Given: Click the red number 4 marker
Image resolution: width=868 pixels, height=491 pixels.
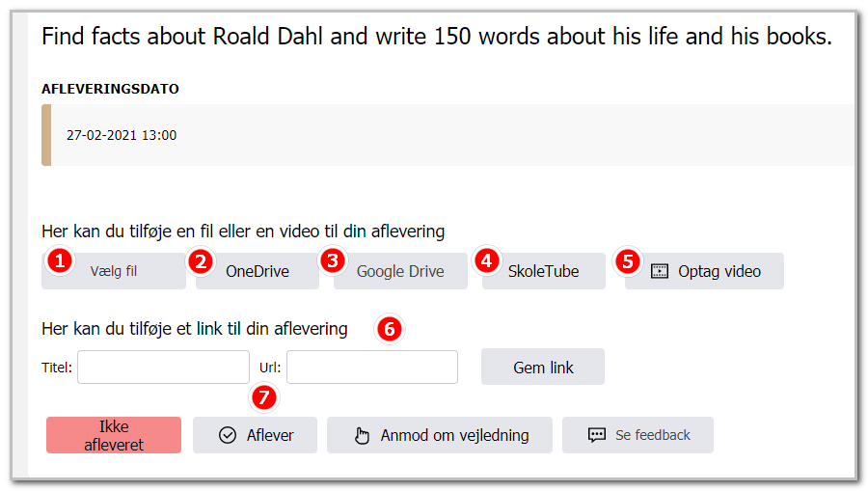Looking at the screenshot, I should click(487, 260).
